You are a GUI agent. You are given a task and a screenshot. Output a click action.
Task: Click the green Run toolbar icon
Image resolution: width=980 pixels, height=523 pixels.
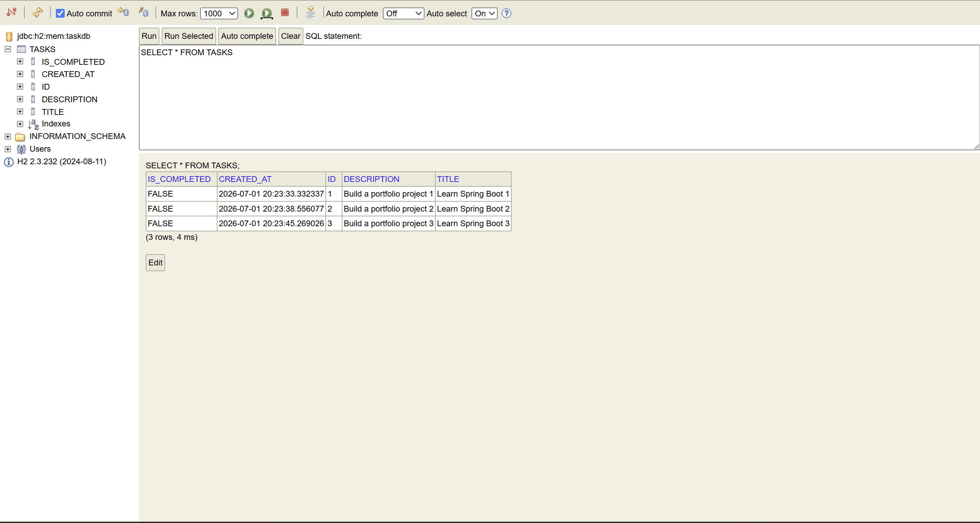pyautogui.click(x=249, y=13)
